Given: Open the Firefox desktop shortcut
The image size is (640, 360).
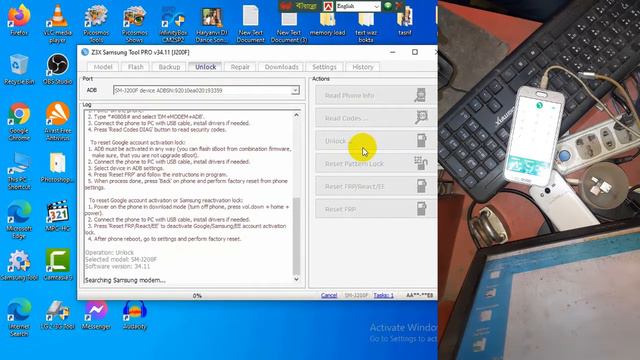Looking at the screenshot, I should click(x=19, y=20).
